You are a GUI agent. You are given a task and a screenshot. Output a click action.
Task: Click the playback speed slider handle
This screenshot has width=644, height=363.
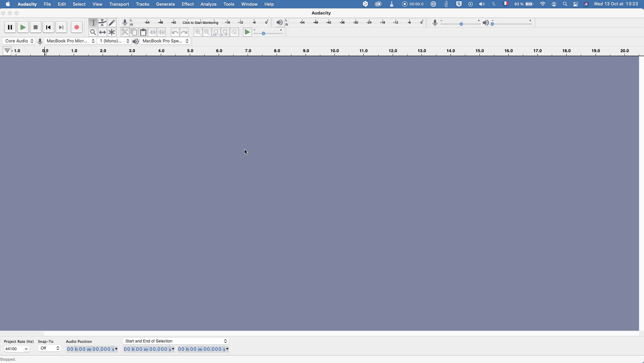pyautogui.click(x=263, y=33)
